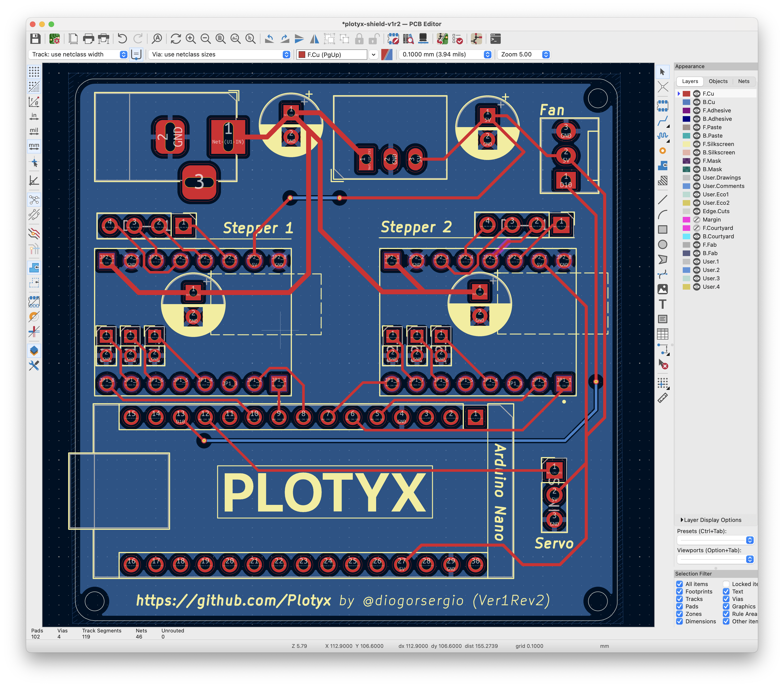Viewport: 784px width, 687px height.
Task: Select the Draw Line tool
Action: point(662,200)
